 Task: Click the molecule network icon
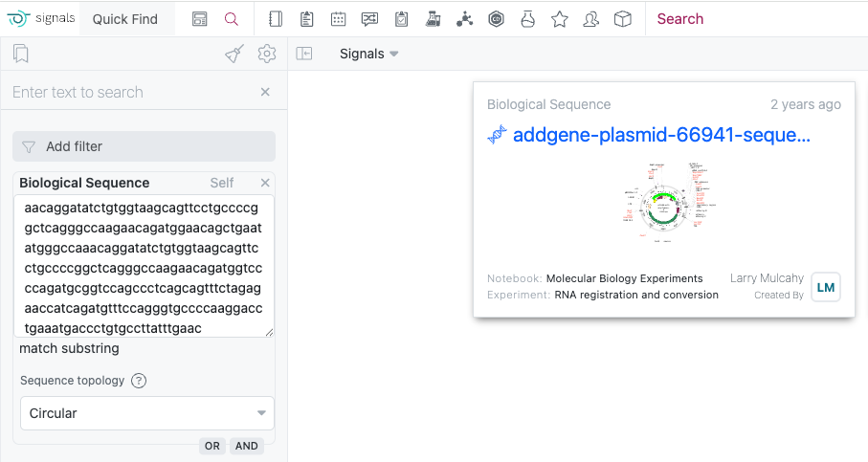(x=465, y=19)
